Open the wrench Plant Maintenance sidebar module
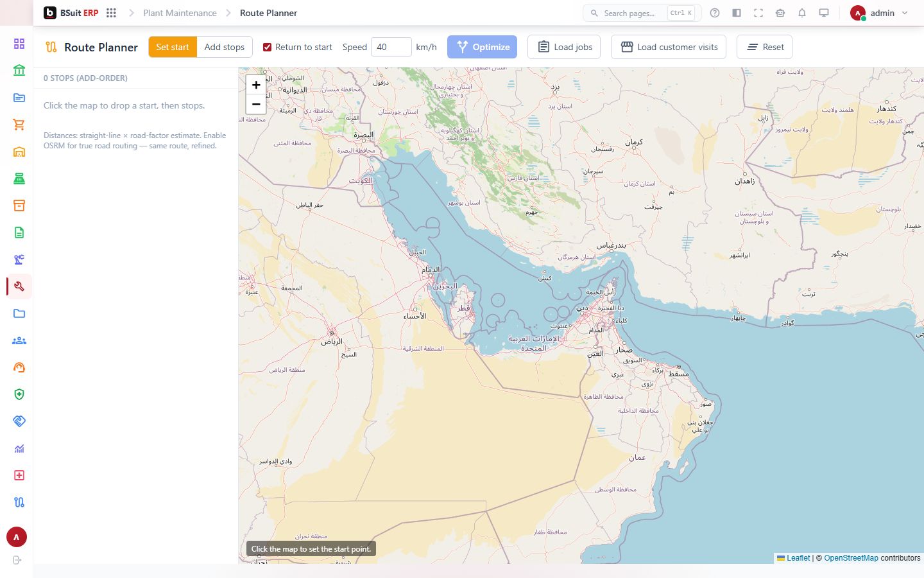The height and width of the screenshot is (578, 924). pyautogui.click(x=19, y=286)
